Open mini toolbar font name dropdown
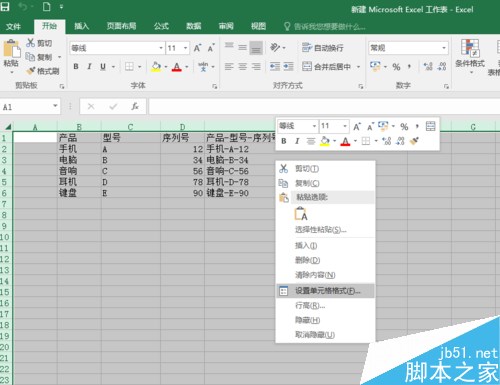This screenshot has height=385, width=500. 314,126
